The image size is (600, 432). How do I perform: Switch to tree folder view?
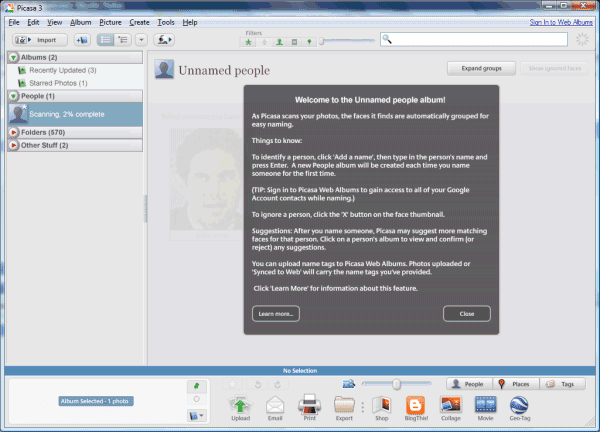coord(123,40)
